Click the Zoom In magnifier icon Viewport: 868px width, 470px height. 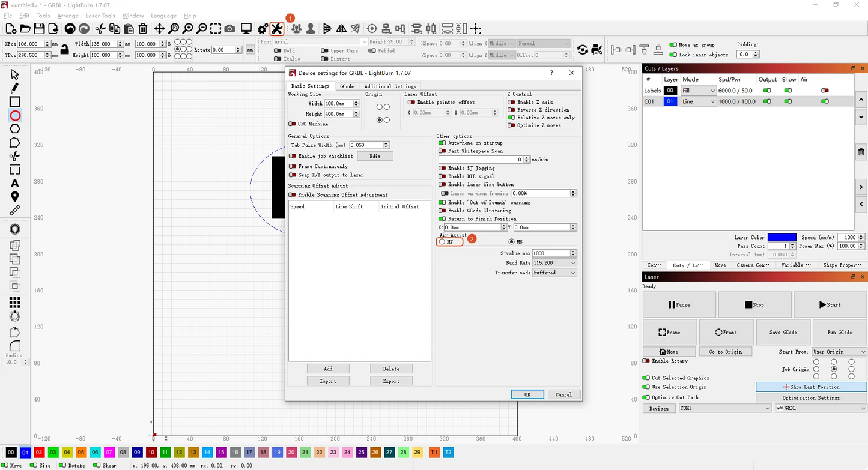tap(188, 28)
